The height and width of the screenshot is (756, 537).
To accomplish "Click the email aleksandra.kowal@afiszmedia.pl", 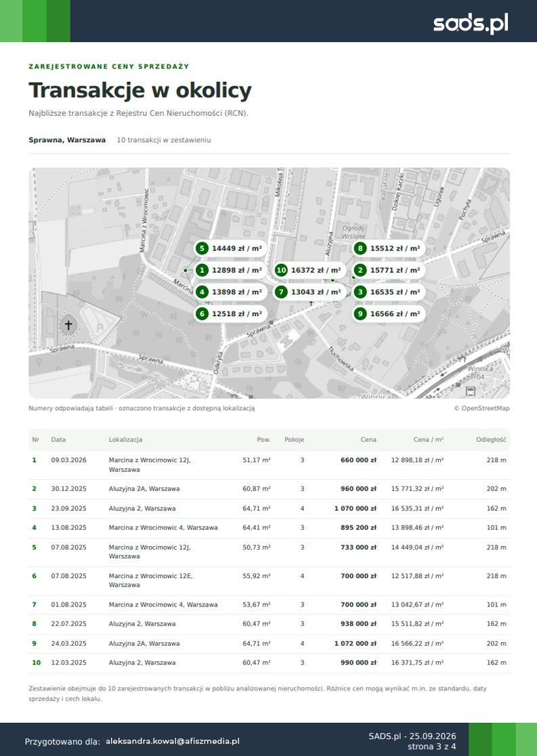I will point(173,742).
